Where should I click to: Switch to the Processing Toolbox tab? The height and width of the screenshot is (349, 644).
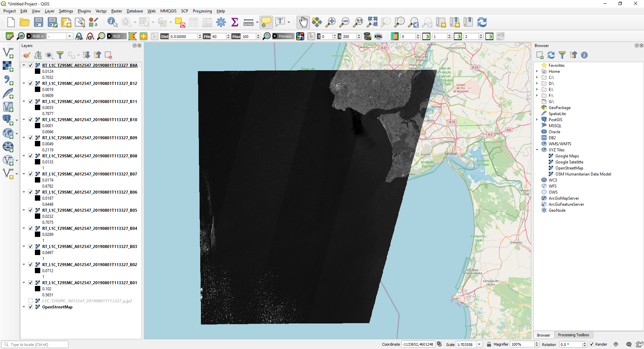tap(573, 335)
